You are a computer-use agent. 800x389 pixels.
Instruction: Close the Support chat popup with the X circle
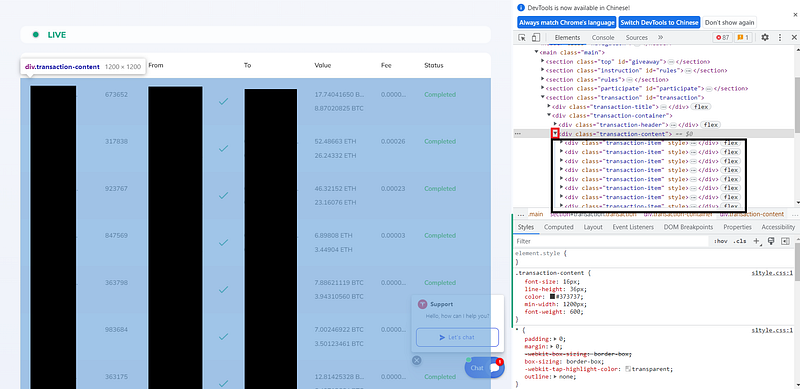tap(417, 360)
